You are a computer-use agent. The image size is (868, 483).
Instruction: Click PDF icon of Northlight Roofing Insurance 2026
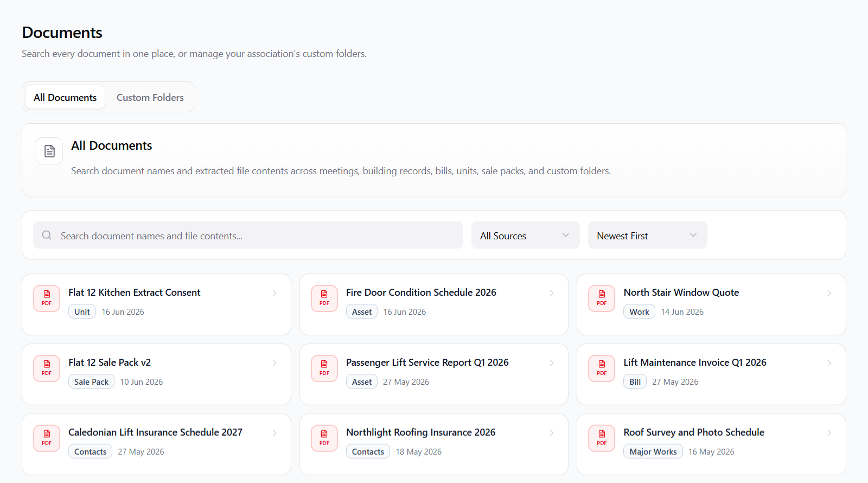click(324, 438)
